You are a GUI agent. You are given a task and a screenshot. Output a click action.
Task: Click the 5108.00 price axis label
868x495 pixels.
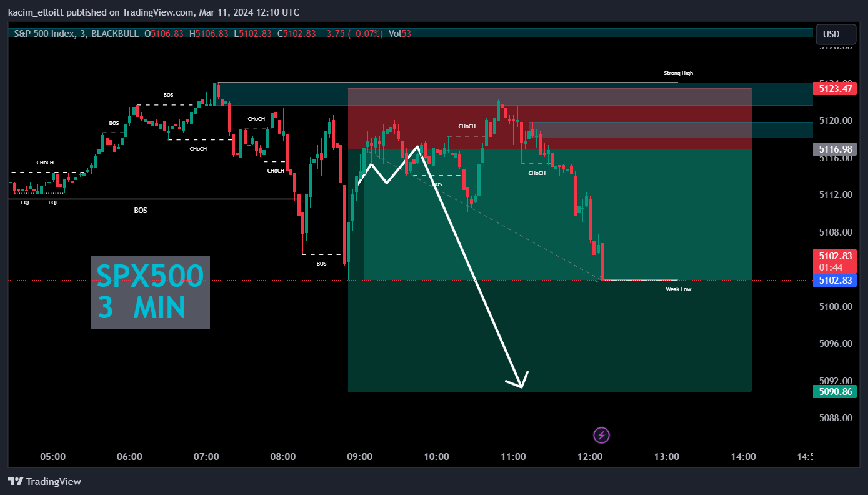tap(835, 232)
